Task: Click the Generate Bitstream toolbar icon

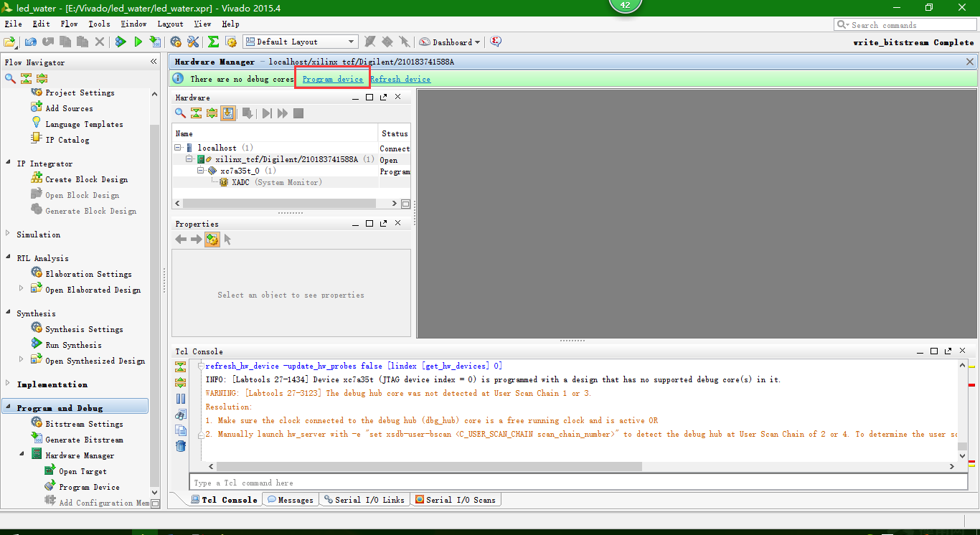Action: (x=155, y=42)
